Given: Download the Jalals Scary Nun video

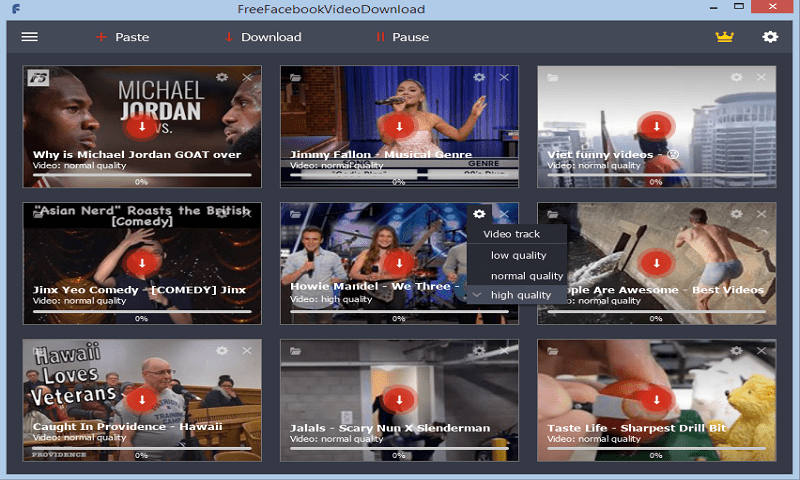Looking at the screenshot, I should [x=399, y=399].
